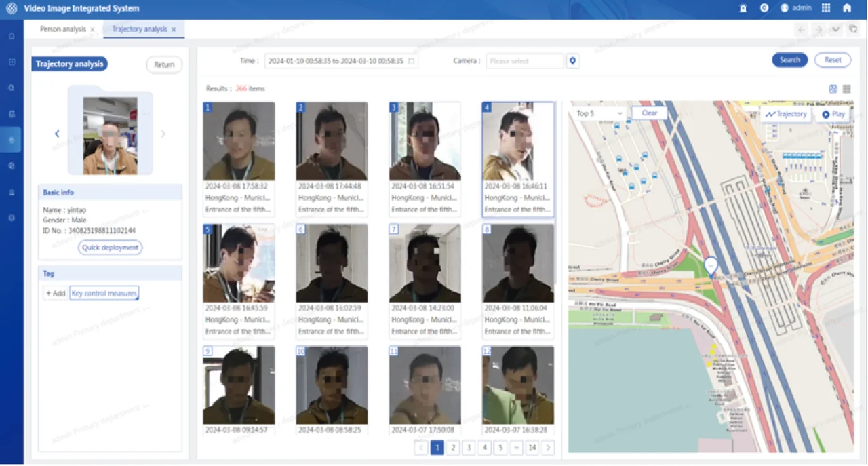
Task: Switch results to grid view icon
Action: click(833, 89)
